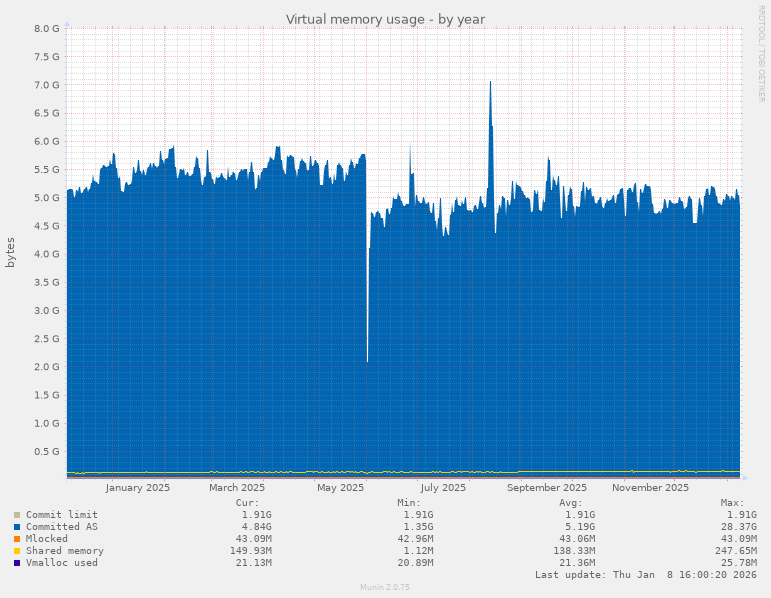Click the 7.0 G spike peak in the graph
Screen dimensions: 771x598
tap(490, 83)
